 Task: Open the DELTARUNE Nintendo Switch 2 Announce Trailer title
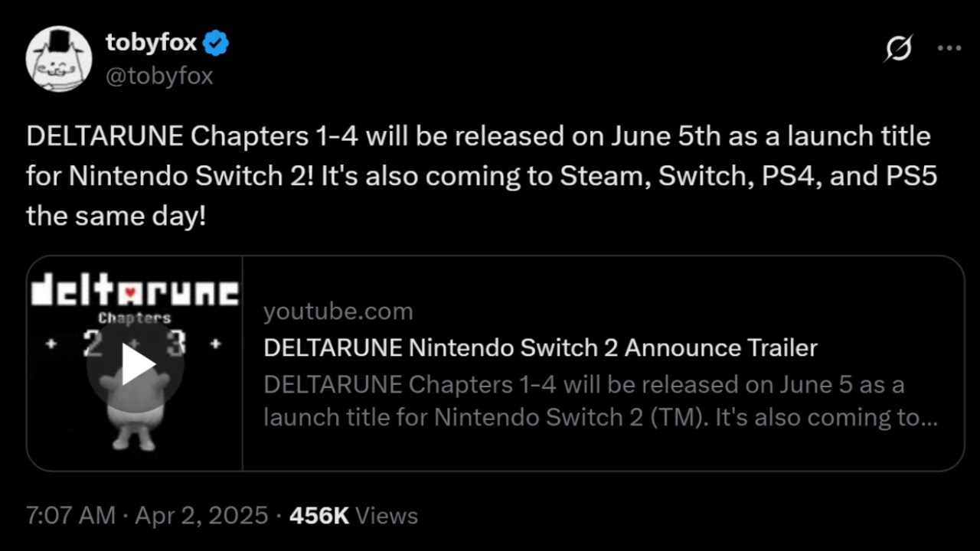(x=540, y=348)
